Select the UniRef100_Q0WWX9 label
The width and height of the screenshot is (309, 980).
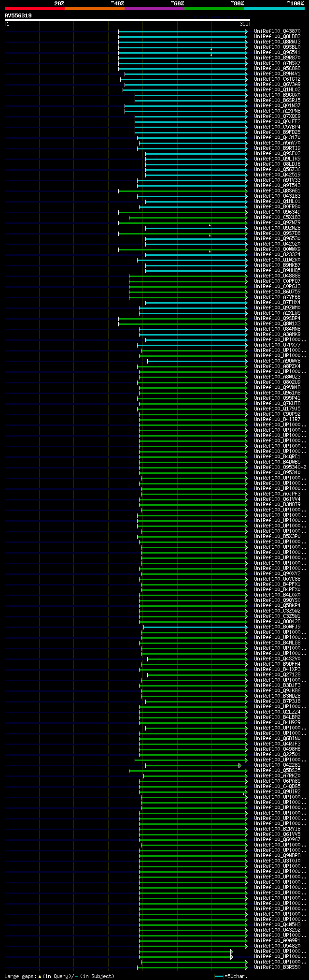tap(277, 249)
